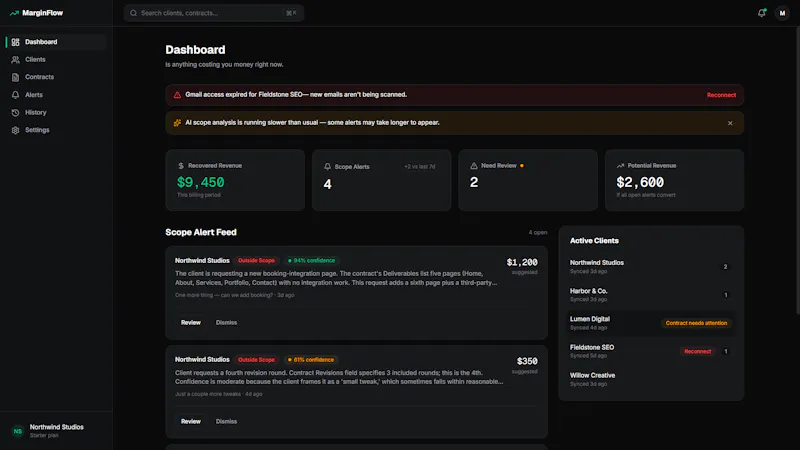Click the page vertical scrollbar
The width and height of the screenshot is (800, 450).
[x=797, y=168]
